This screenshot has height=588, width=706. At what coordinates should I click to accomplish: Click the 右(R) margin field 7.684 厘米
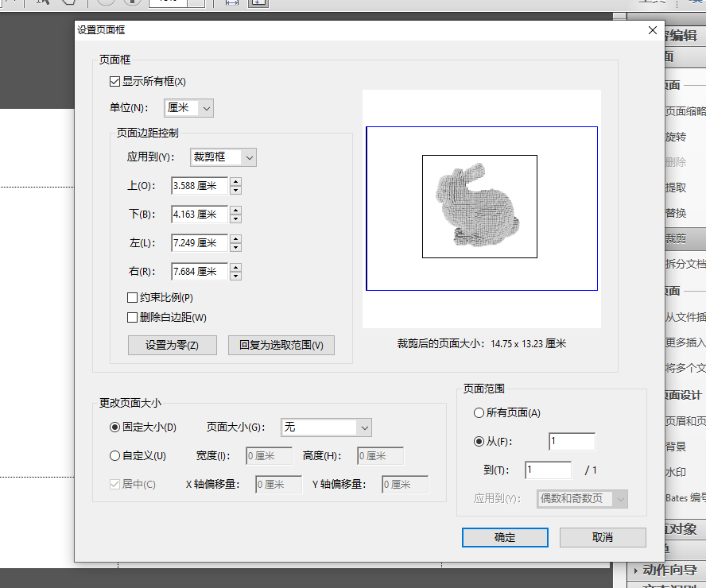200,272
